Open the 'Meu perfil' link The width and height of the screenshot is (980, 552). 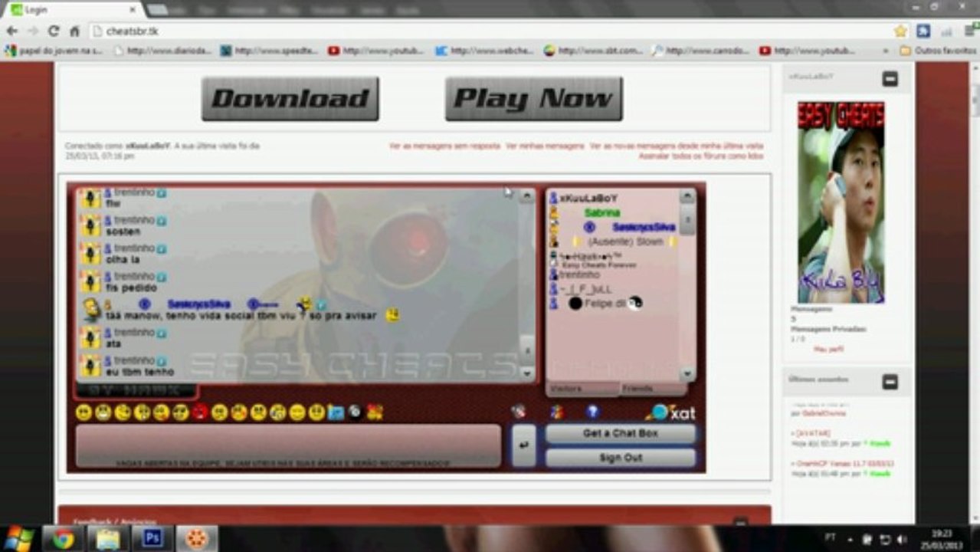(x=828, y=349)
